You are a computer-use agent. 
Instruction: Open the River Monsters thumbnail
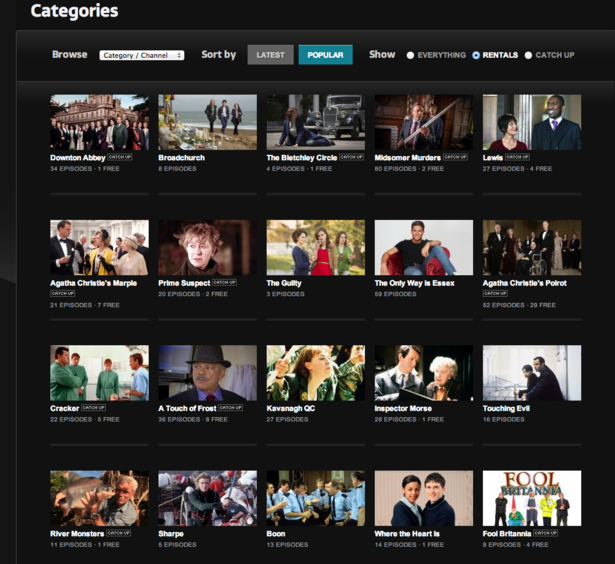click(x=99, y=498)
